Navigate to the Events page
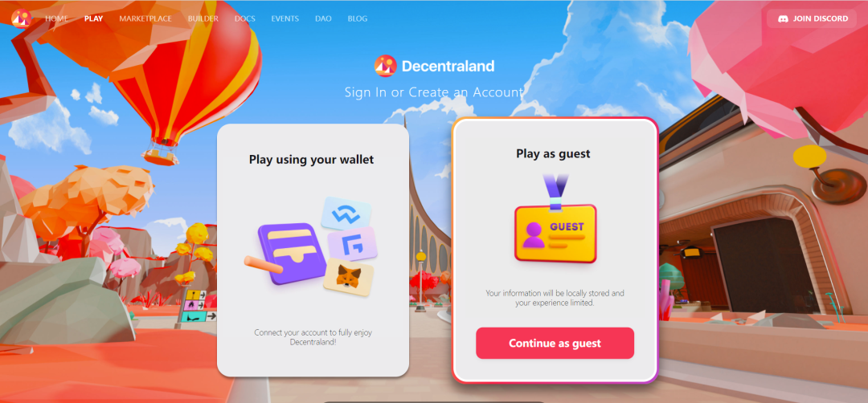The width and height of the screenshot is (868, 403). pyautogui.click(x=285, y=18)
